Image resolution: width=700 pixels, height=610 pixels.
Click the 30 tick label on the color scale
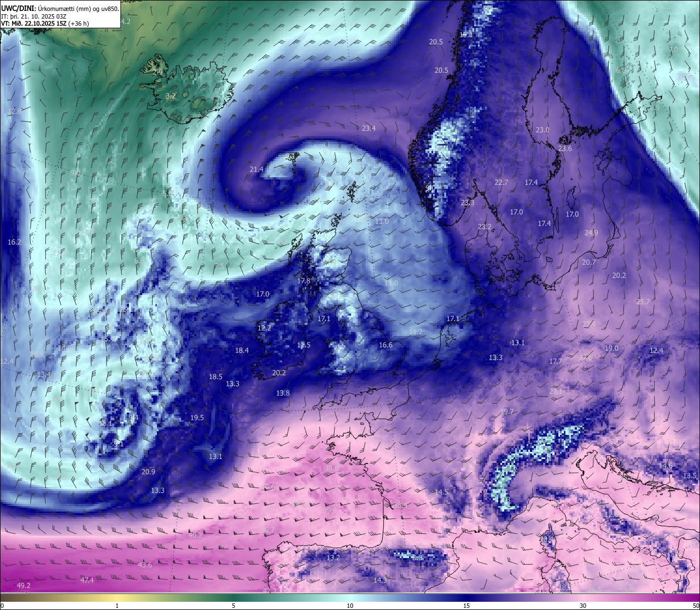tap(583, 606)
